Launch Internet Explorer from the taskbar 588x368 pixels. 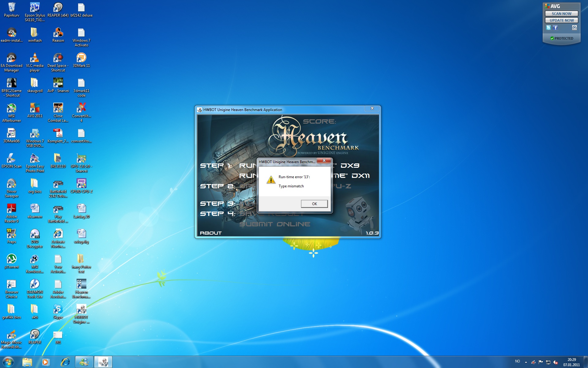(x=65, y=362)
